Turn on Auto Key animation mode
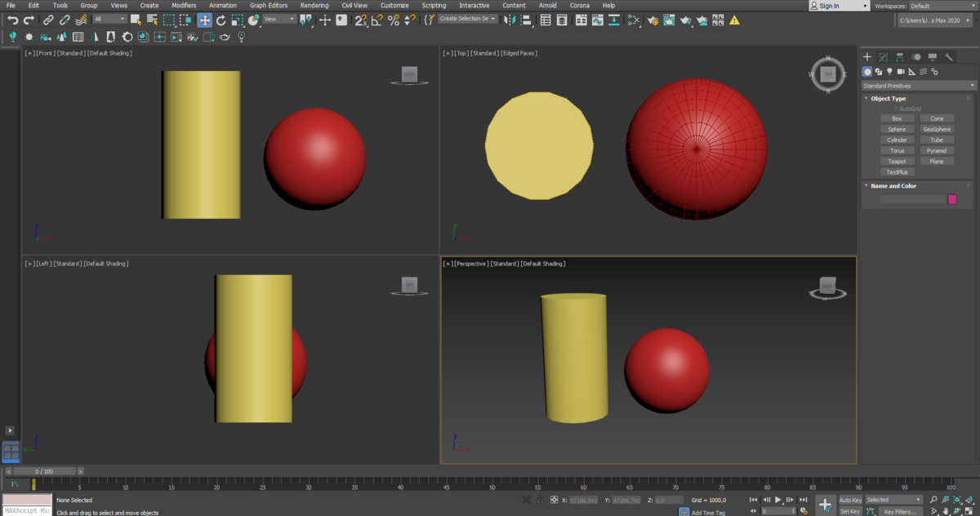The height and width of the screenshot is (516, 980). tap(849, 499)
